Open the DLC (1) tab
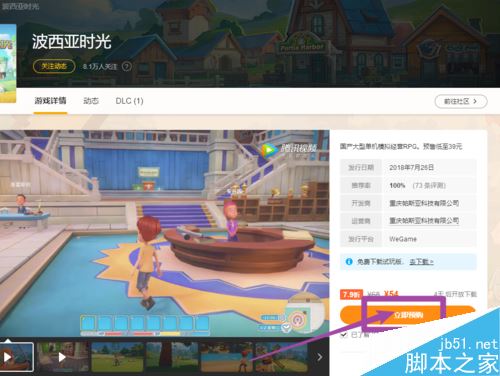Screen dimensions: 500x376 click(x=129, y=101)
